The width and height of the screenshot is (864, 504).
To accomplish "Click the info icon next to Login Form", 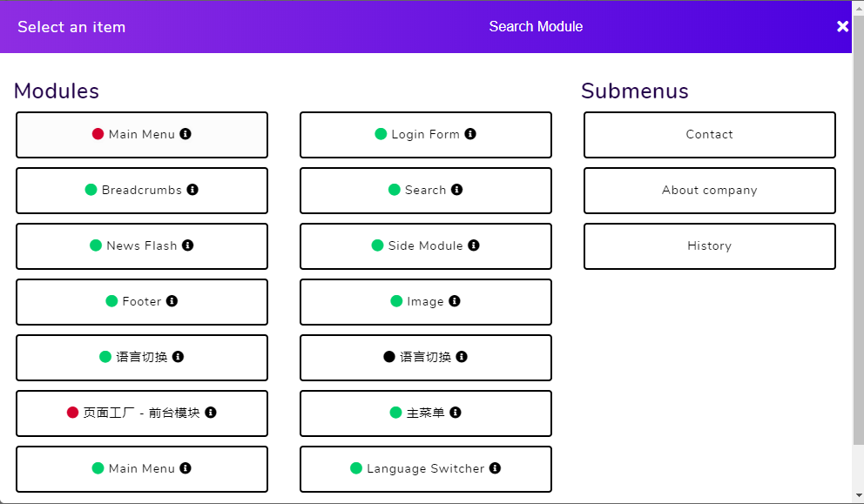I will (471, 134).
